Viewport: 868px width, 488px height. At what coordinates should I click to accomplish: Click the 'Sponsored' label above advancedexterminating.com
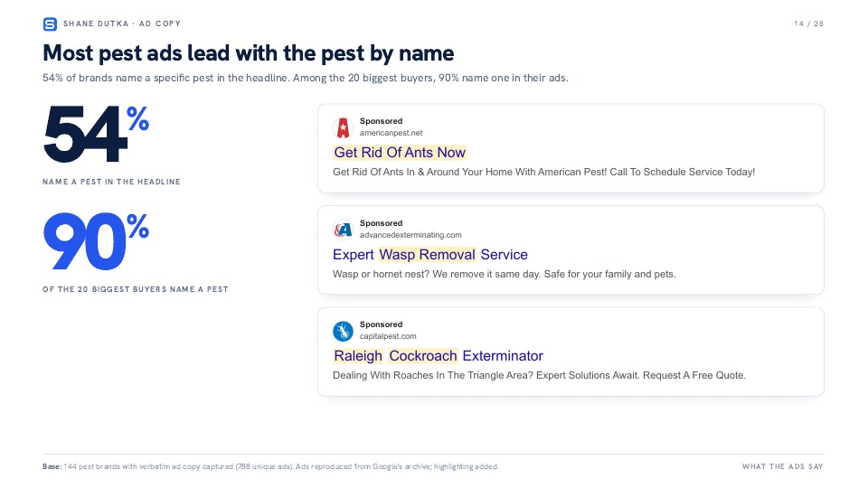click(381, 223)
